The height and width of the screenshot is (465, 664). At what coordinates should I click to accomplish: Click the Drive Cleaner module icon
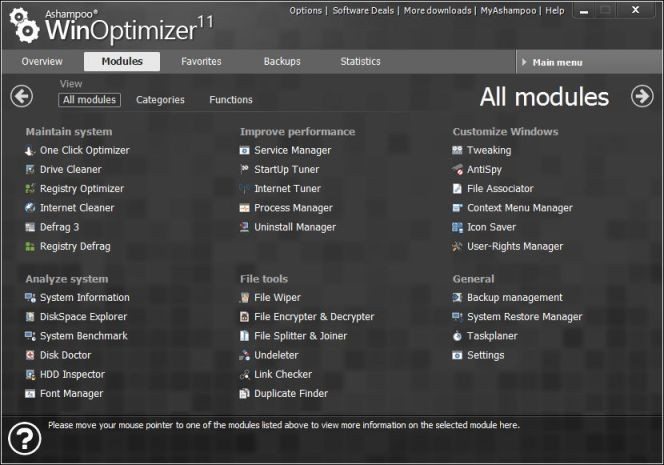pyautogui.click(x=30, y=170)
